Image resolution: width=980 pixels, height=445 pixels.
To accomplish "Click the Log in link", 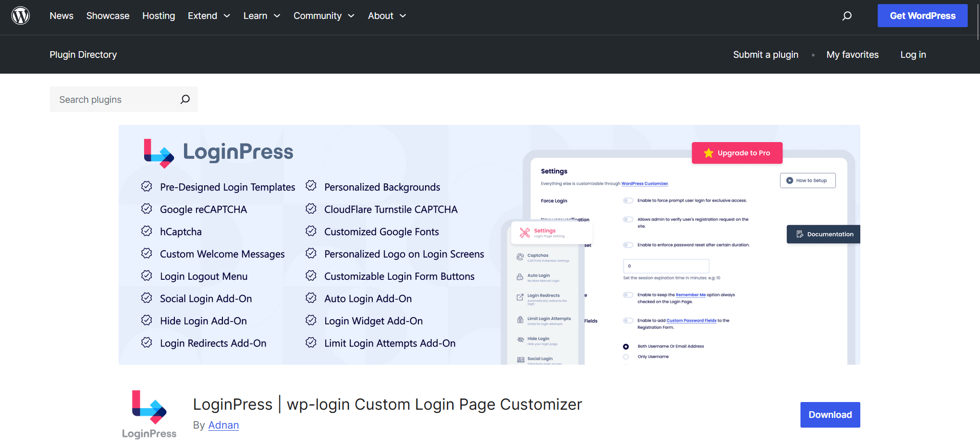I will coord(914,55).
